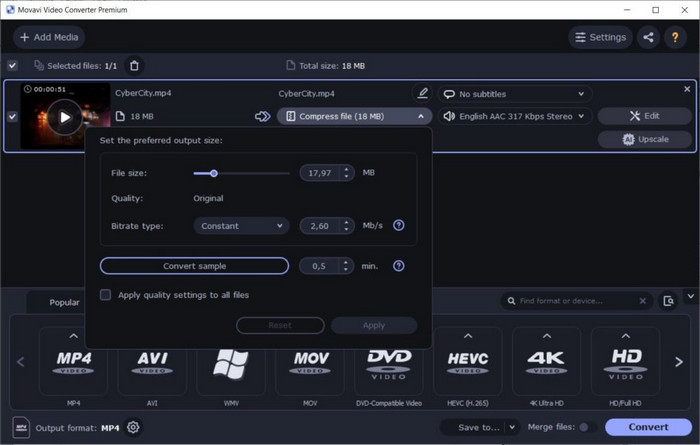Open output format settings gear
The height and width of the screenshot is (445, 700).
tap(133, 427)
